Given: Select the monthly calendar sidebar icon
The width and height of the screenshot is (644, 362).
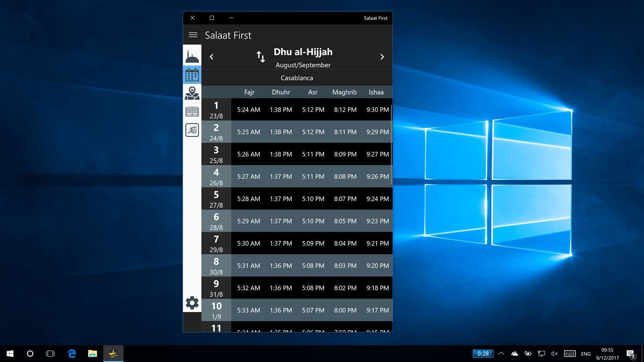Looking at the screenshot, I should tap(192, 75).
